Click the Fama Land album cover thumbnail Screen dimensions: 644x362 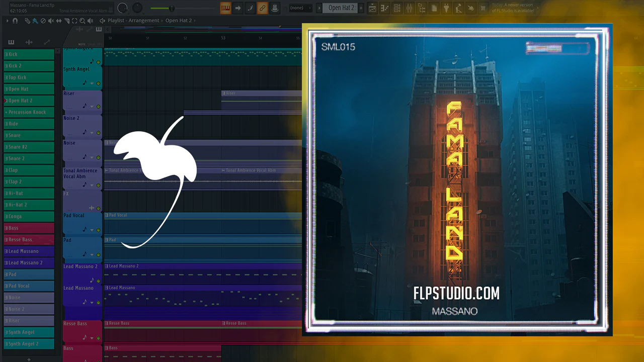coord(457,179)
